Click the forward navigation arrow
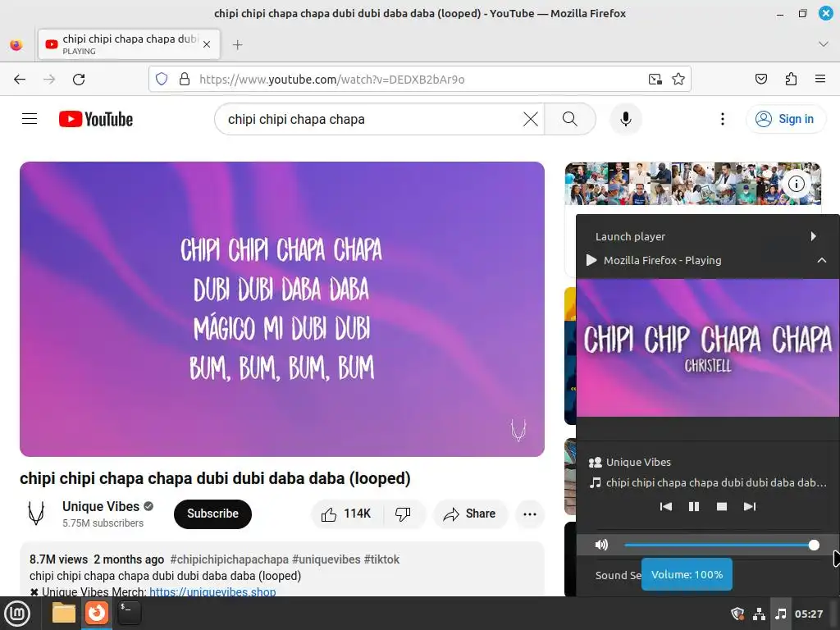Image resolution: width=840 pixels, height=630 pixels. 49,80
